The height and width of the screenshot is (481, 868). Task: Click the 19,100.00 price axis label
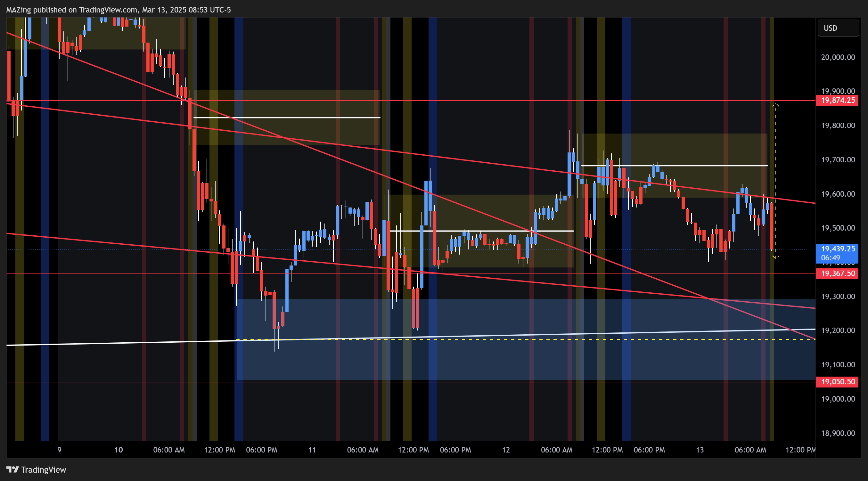838,365
